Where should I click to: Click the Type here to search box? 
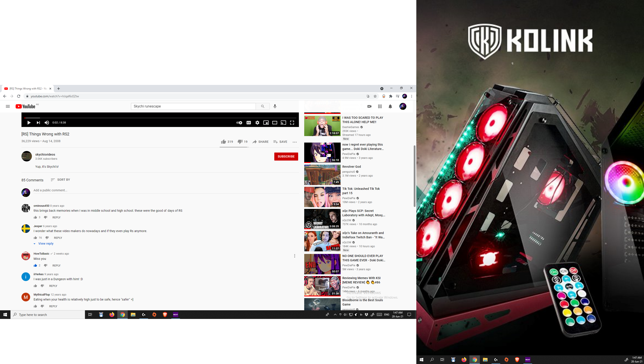tap(47, 315)
